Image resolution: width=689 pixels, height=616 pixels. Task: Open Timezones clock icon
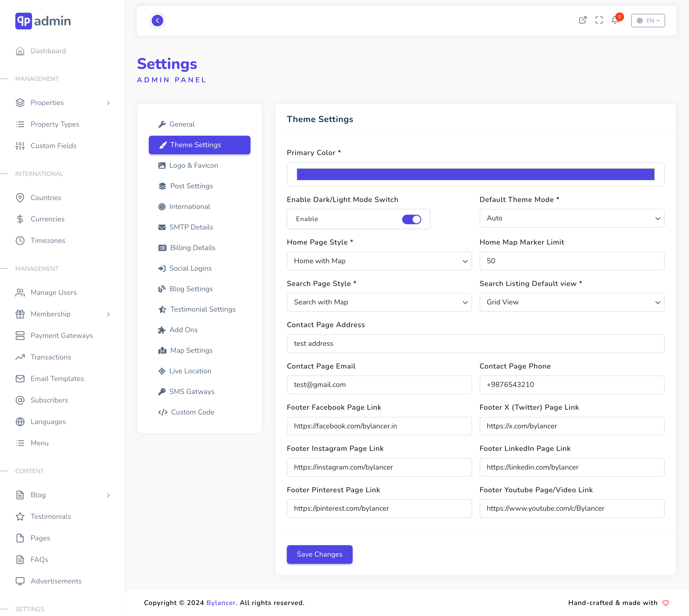coord(20,241)
